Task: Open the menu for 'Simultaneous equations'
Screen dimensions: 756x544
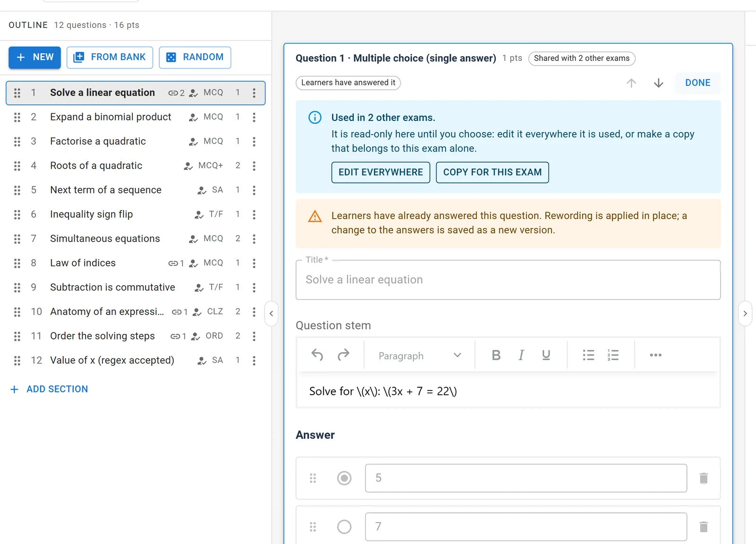Action: [254, 239]
